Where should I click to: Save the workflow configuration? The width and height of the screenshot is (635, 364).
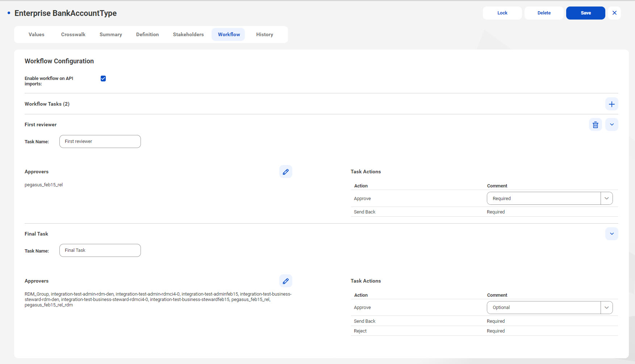click(585, 13)
